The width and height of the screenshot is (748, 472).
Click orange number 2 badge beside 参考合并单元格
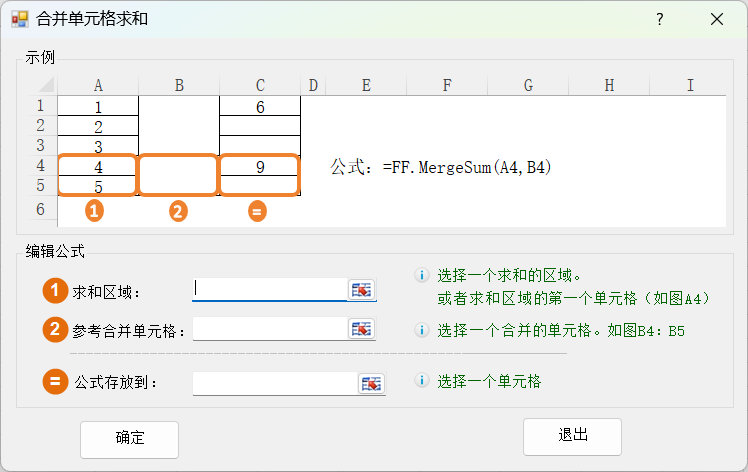pos(54,329)
